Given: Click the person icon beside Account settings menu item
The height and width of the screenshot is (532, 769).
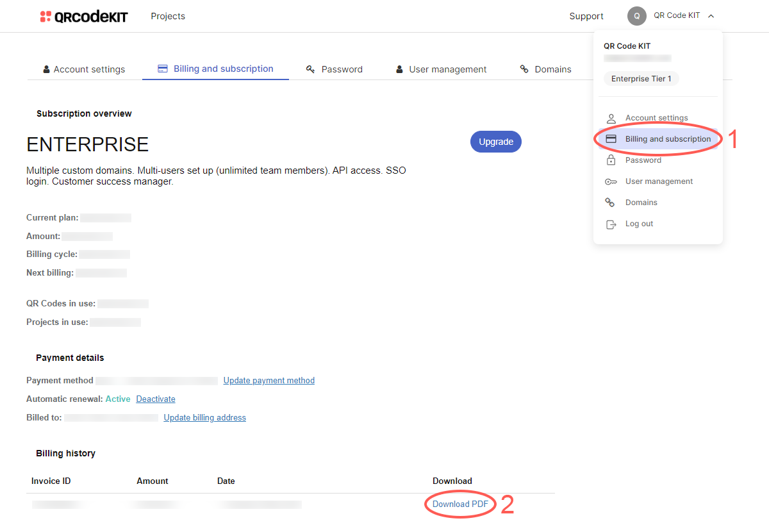Looking at the screenshot, I should pyautogui.click(x=611, y=117).
